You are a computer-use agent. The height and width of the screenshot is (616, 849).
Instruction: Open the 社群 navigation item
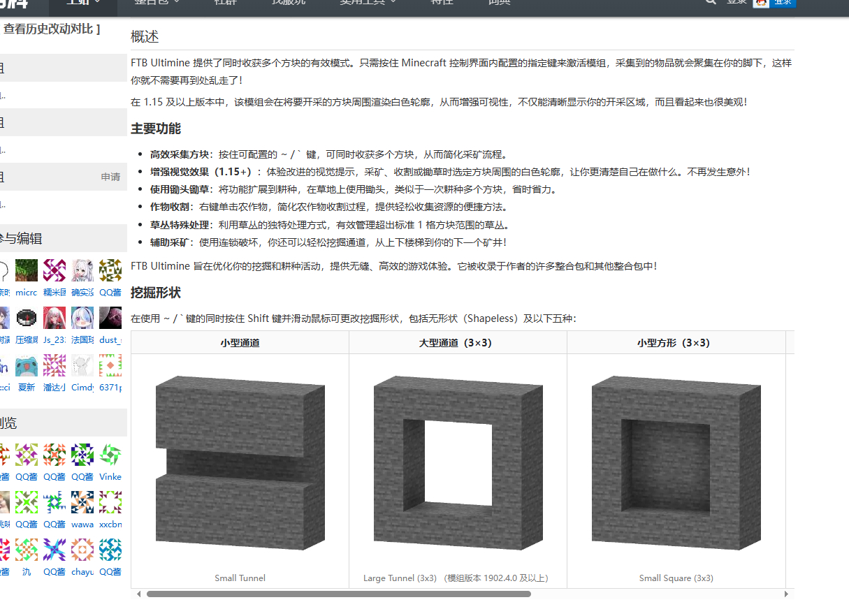click(x=225, y=3)
